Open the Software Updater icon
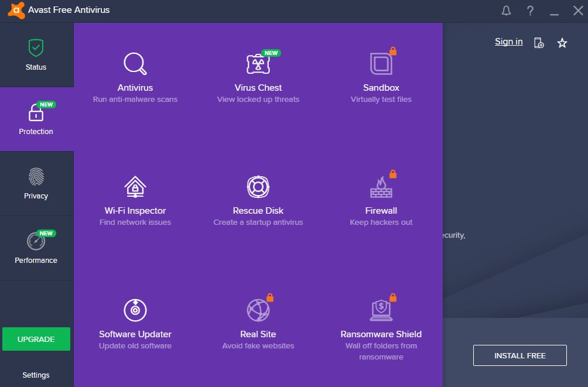Image resolution: width=588 pixels, height=387 pixels. pyautogui.click(x=135, y=310)
